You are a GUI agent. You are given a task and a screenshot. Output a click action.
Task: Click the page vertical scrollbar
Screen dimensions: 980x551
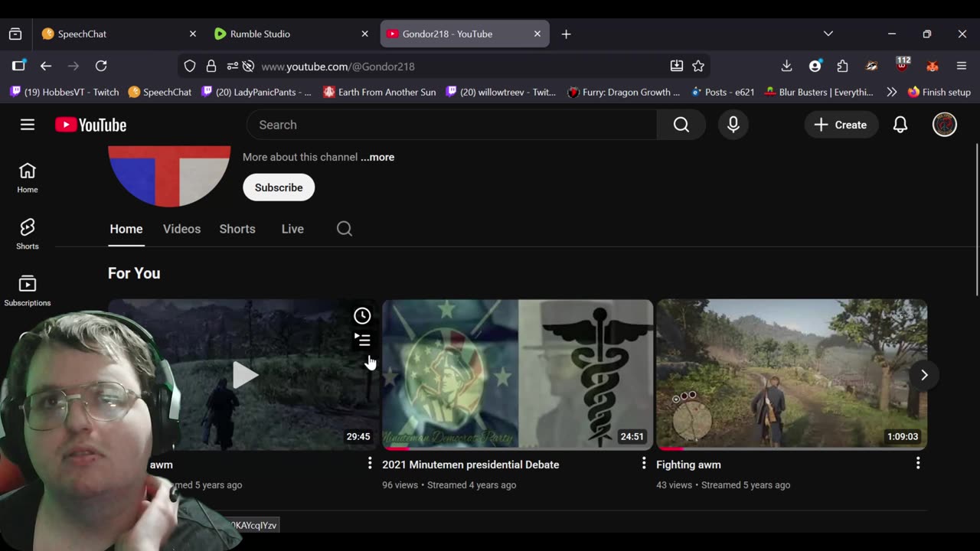point(976,218)
